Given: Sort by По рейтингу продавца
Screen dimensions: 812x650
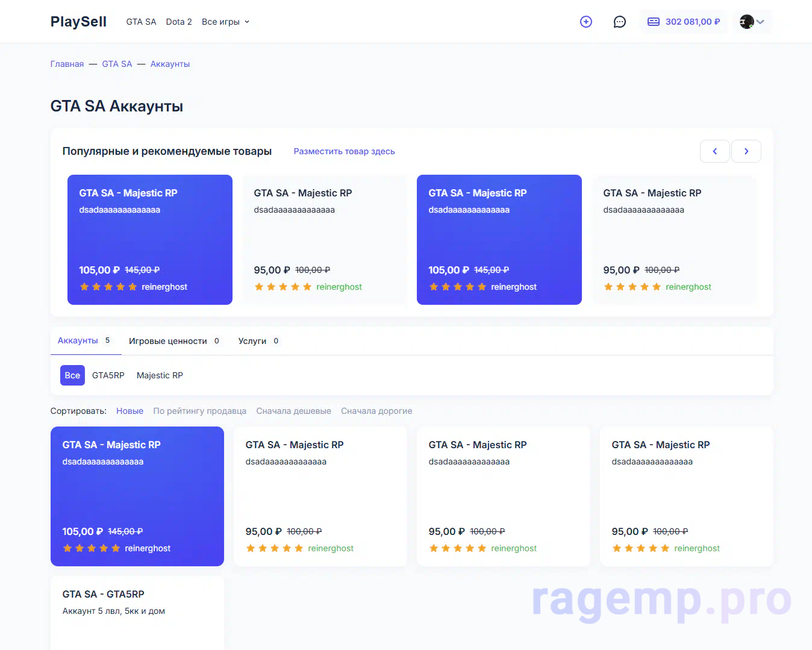Looking at the screenshot, I should point(199,411).
